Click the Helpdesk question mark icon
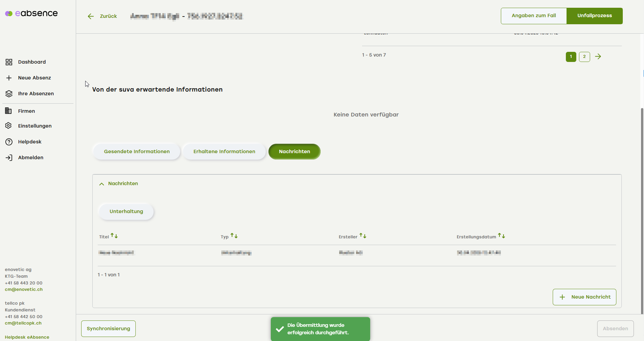The width and height of the screenshot is (644, 341). click(x=9, y=142)
